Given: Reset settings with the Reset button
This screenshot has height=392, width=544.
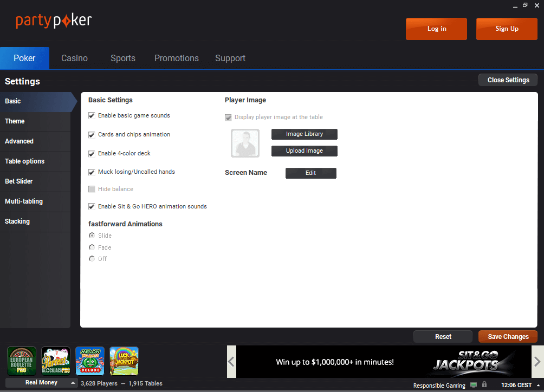Looking at the screenshot, I should pyautogui.click(x=443, y=337).
